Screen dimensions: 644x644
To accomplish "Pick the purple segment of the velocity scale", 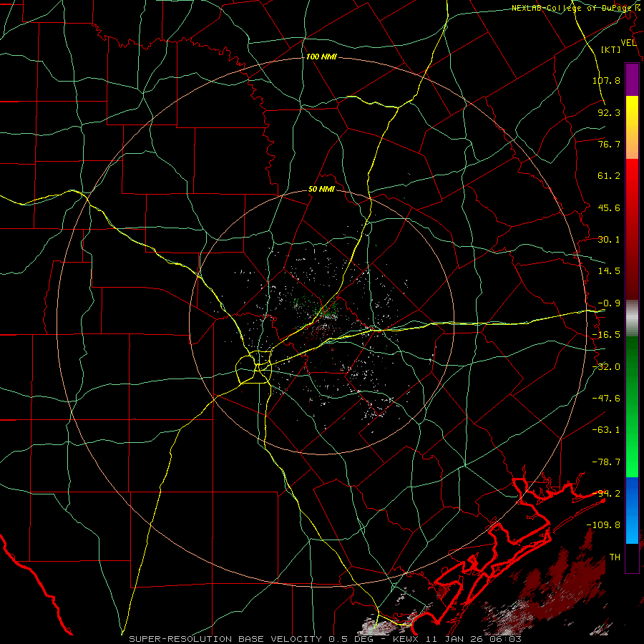I will pyautogui.click(x=632, y=79).
